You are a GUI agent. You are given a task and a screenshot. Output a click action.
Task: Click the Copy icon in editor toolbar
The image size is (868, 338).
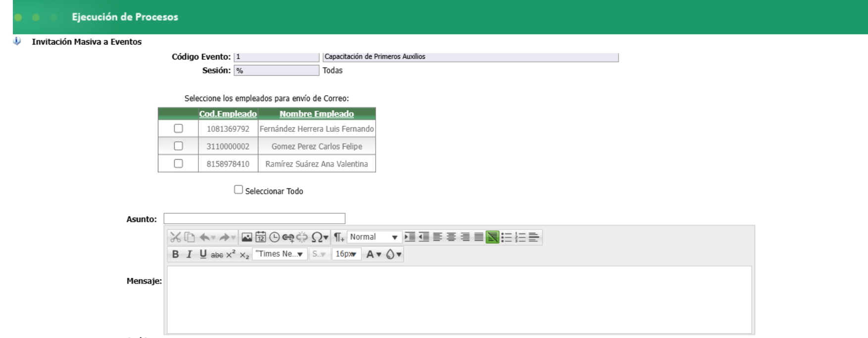tap(190, 237)
